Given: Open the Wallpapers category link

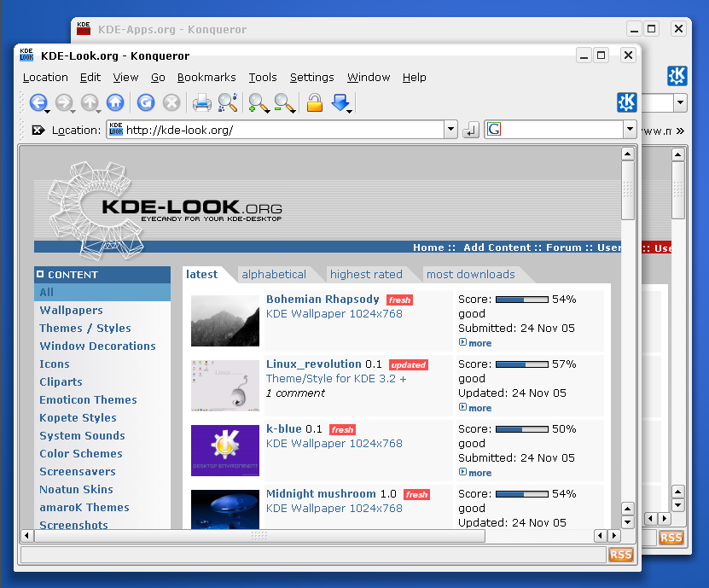Looking at the screenshot, I should coord(71,311).
